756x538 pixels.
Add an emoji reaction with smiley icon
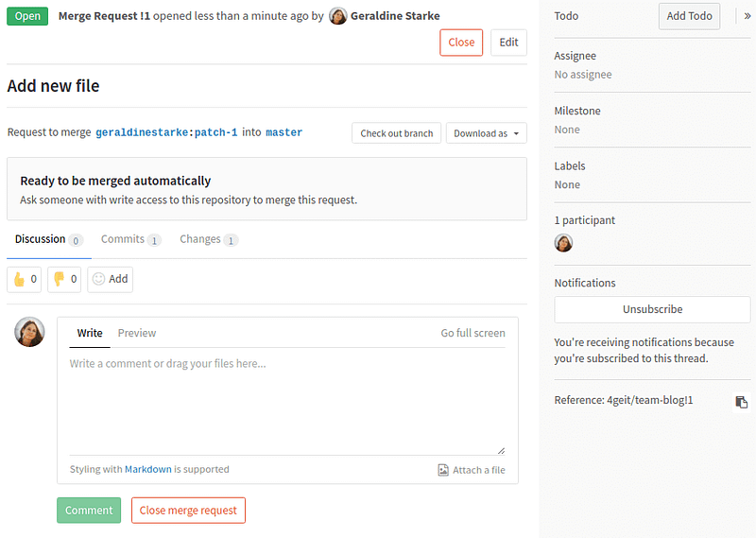click(110, 279)
